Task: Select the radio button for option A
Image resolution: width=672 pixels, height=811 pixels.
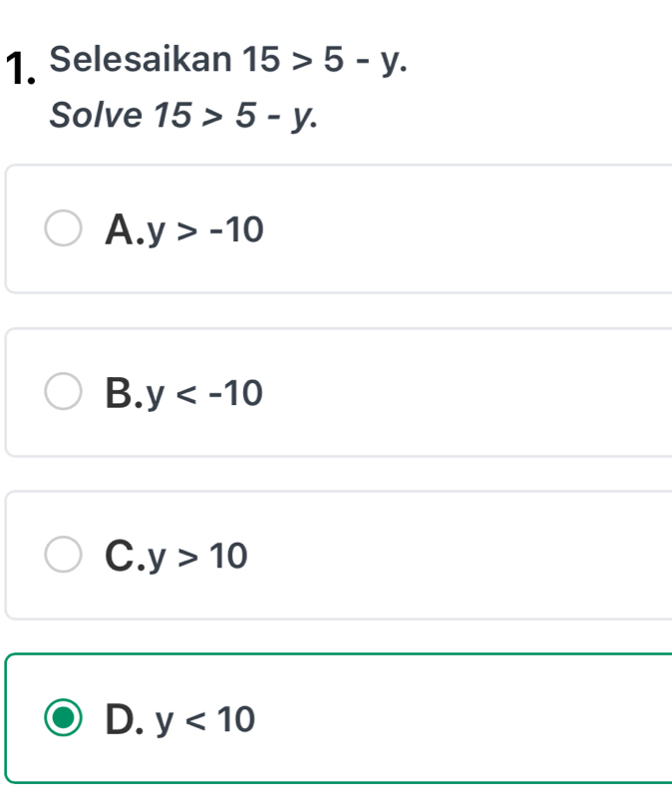Action: (x=65, y=228)
